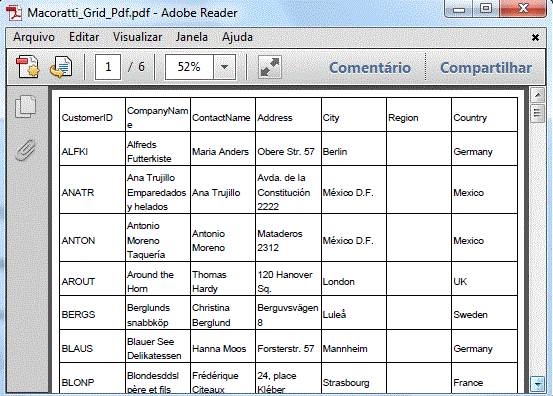
Task: Click the Create PDF online icon
Action: 28,67
